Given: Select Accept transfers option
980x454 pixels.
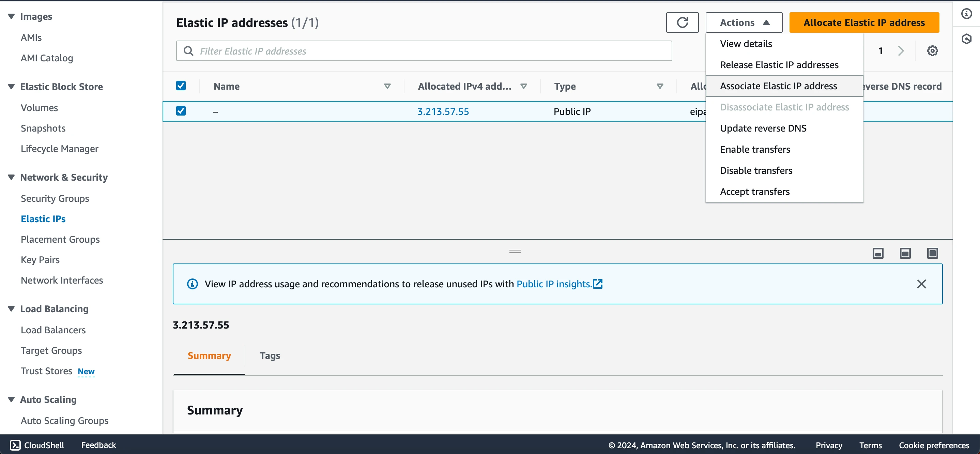Looking at the screenshot, I should pos(784,192).
